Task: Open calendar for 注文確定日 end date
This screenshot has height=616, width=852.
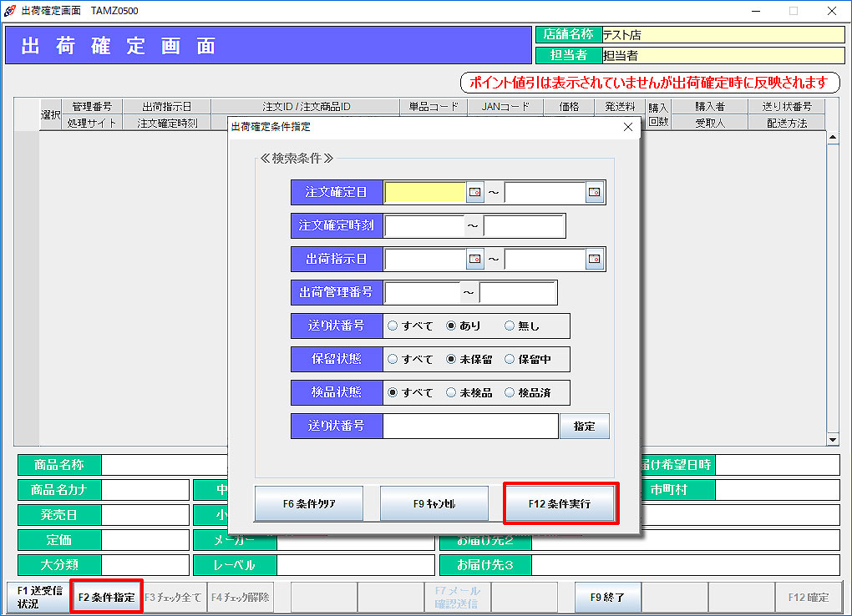Action: click(x=595, y=192)
